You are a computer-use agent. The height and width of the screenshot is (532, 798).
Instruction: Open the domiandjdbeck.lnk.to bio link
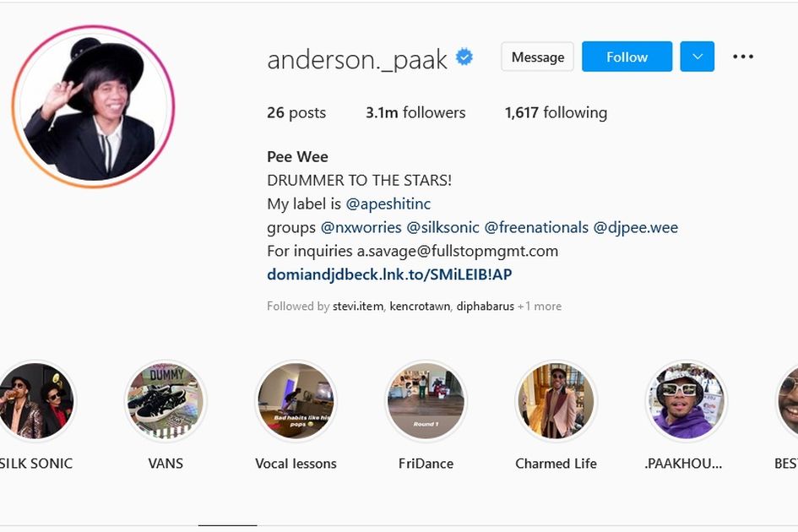(389, 275)
